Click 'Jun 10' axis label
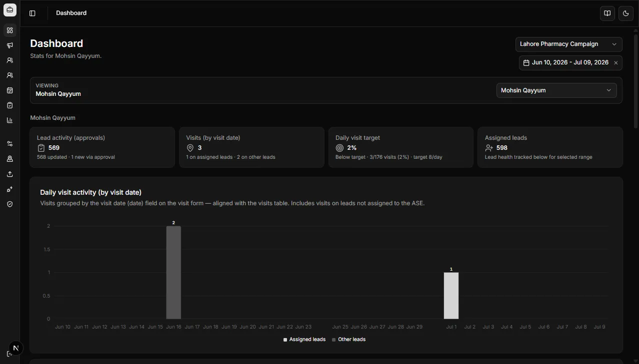 (62, 327)
